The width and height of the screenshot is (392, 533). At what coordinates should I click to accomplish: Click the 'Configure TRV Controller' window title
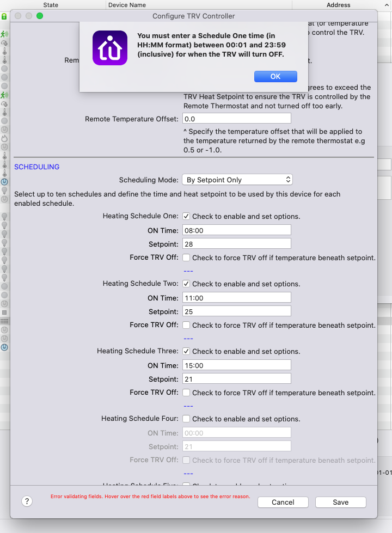[193, 16]
